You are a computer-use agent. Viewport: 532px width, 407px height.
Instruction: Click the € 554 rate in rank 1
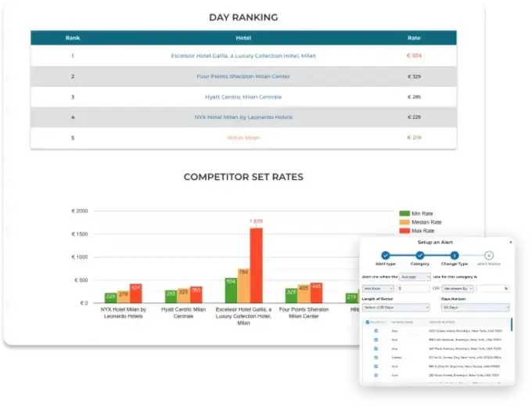(x=414, y=56)
